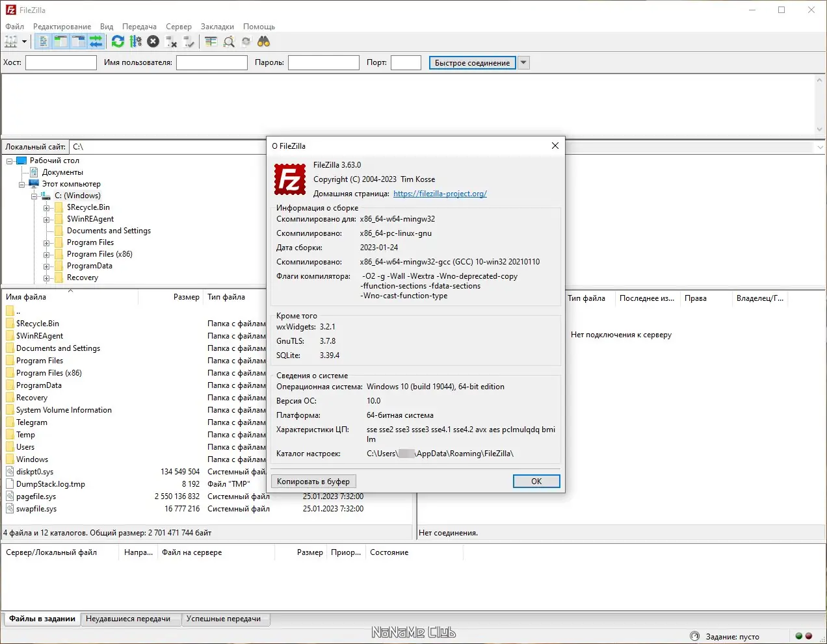Reconnect to the last server
The height and width of the screenshot is (644, 827).
tap(189, 42)
